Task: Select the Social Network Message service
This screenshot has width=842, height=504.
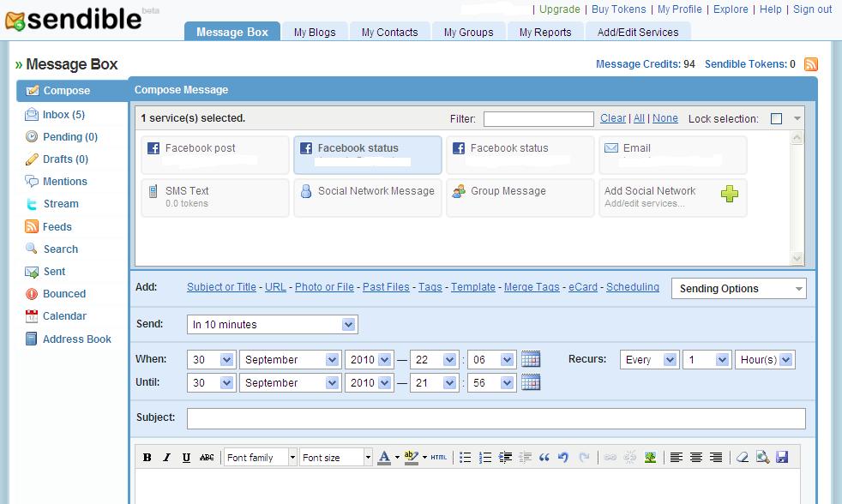Action: (367, 197)
